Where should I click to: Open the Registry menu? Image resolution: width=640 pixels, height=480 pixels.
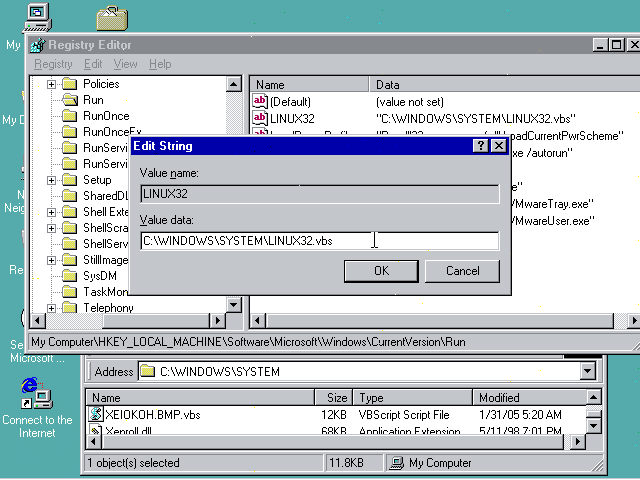[53, 64]
